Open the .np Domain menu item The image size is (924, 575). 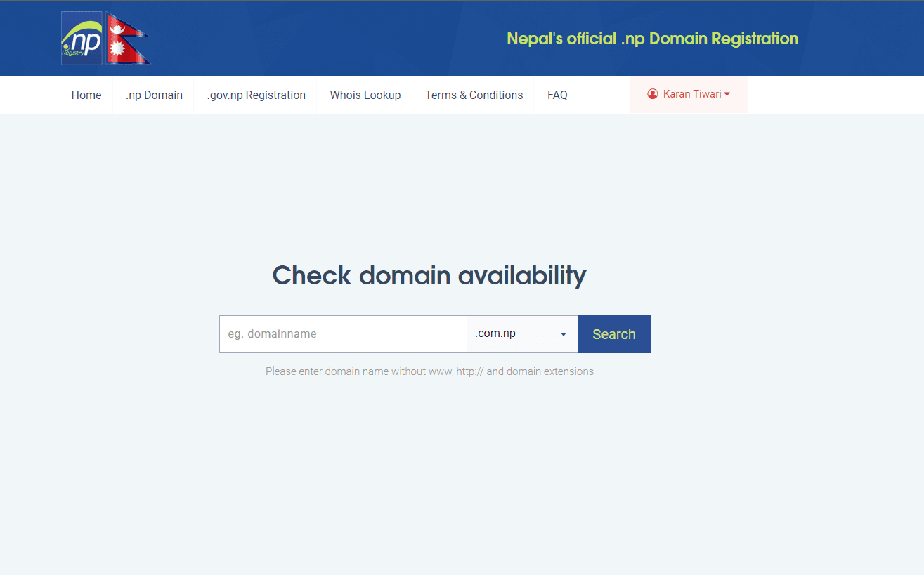(x=154, y=95)
